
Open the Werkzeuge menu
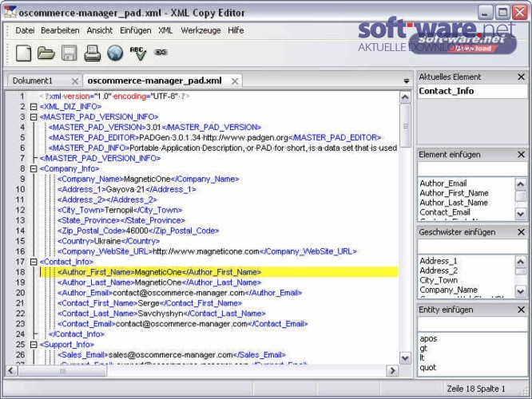point(200,30)
